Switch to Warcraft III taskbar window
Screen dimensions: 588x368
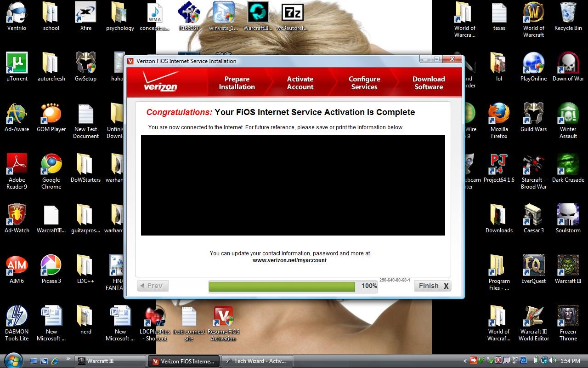pos(111,361)
